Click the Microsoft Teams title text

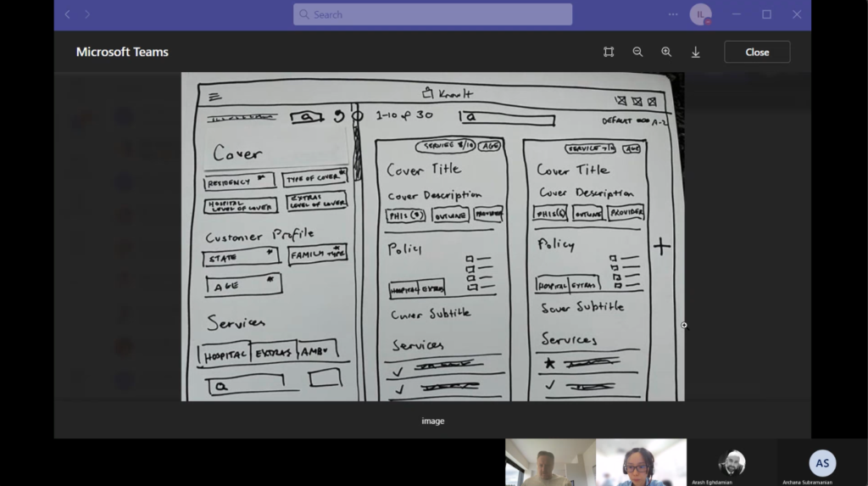[122, 52]
